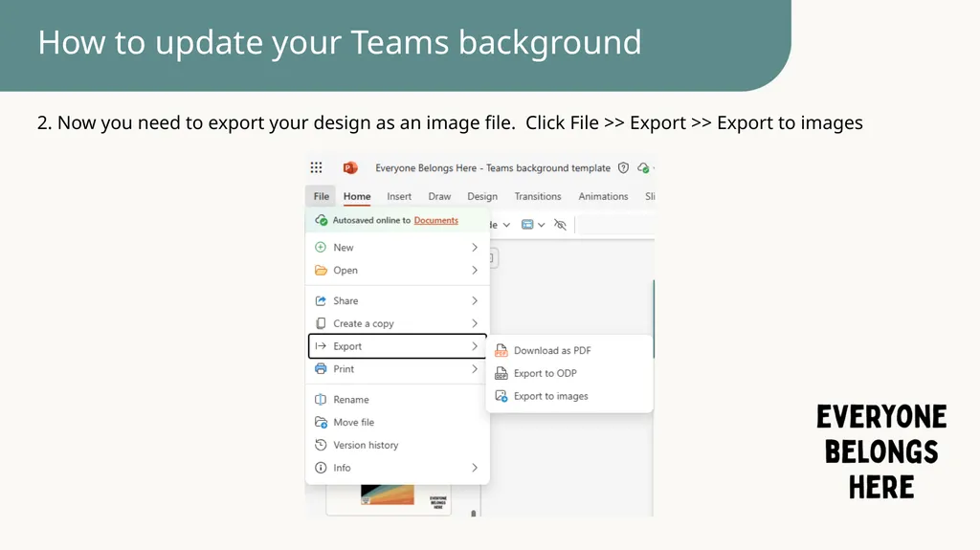Click the Info circle icon
This screenshot has width=980, height=550.
pyautogui.click(x=321, y=468)
